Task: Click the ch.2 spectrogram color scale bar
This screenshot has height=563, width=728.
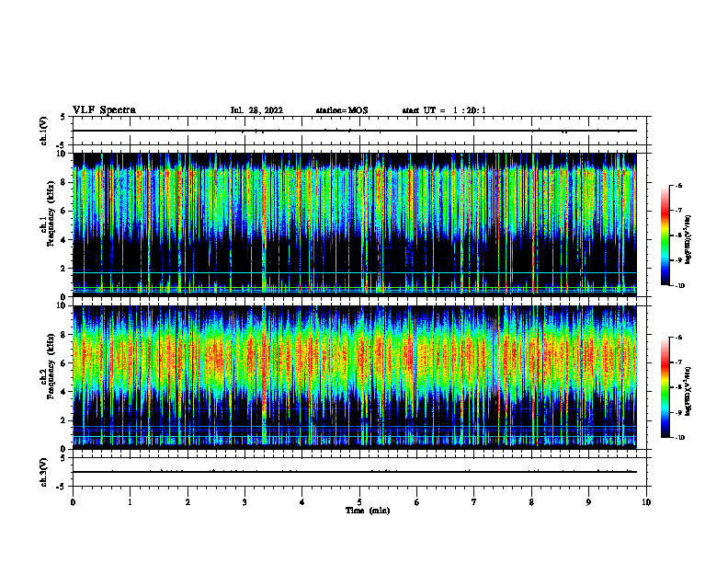Action: 665,387
